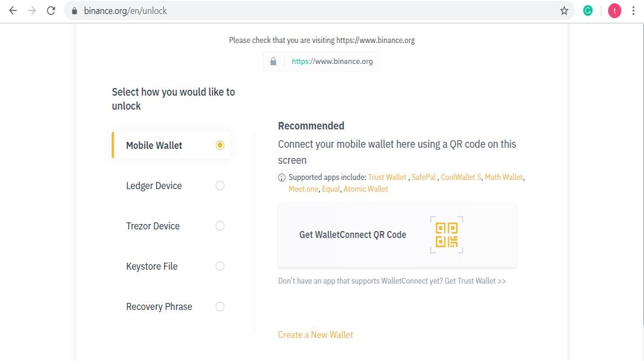The height and width of the screenshot is (361, 644).
Task: Click the yellow WalletConnect QR code icon
Action: (x=447, y=235)
